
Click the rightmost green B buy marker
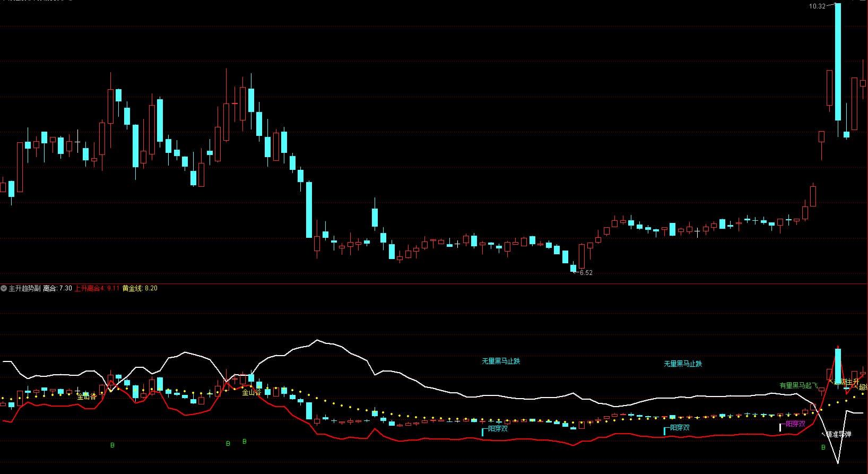[823, 447]
